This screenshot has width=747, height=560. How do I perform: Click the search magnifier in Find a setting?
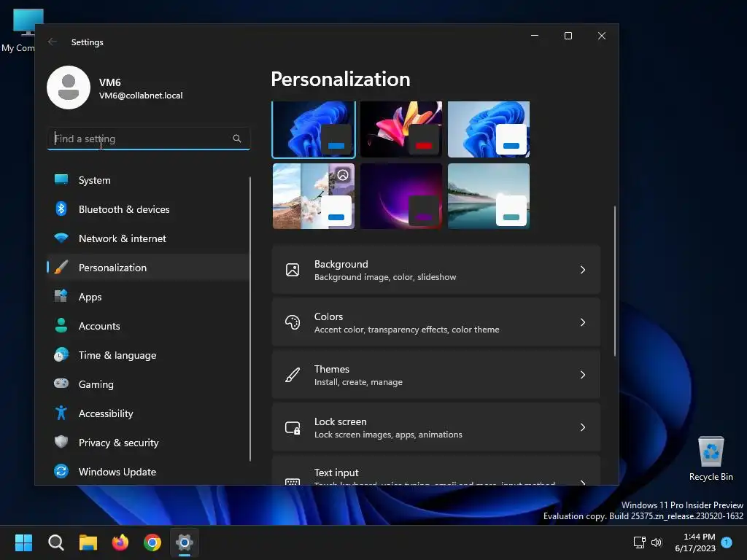(237, 139)
